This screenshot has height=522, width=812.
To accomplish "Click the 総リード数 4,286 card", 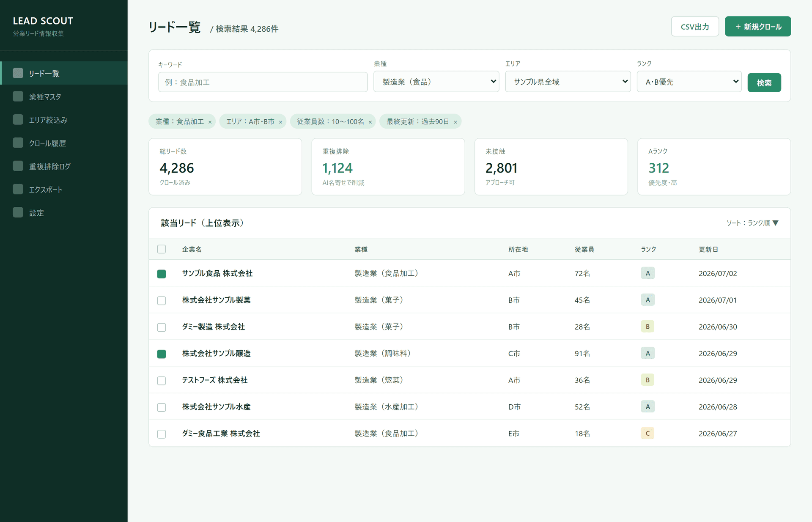I will [225, 167].
